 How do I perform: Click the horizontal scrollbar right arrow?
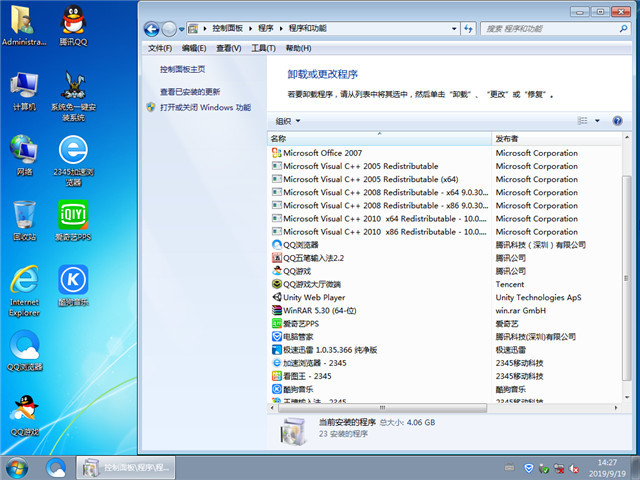[616, 408]
